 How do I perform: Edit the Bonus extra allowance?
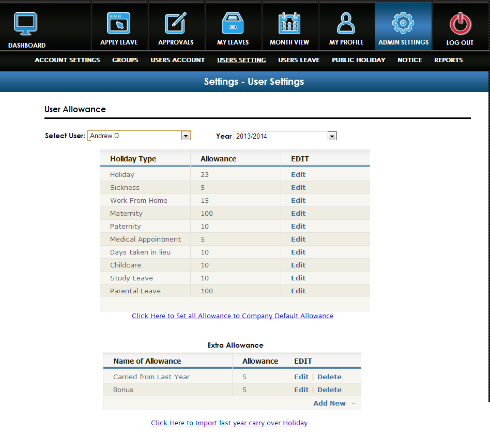pyautogui.click(x=301, y=390)
